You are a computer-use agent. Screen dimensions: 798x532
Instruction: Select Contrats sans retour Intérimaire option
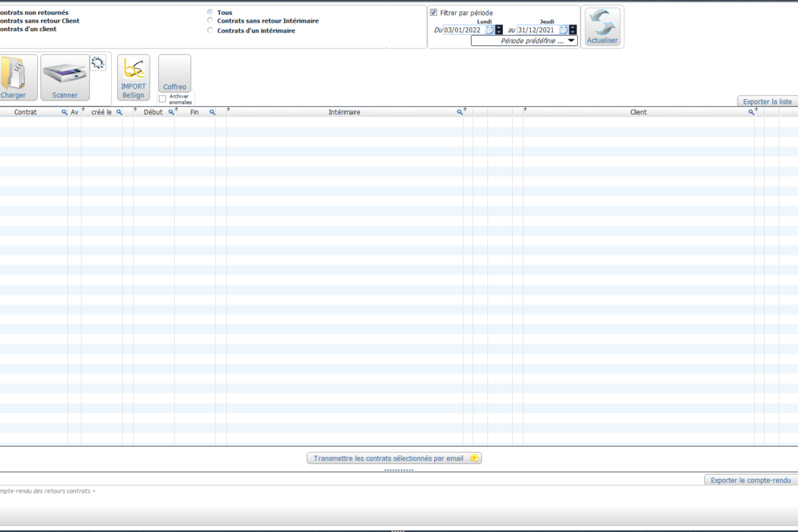211,21
